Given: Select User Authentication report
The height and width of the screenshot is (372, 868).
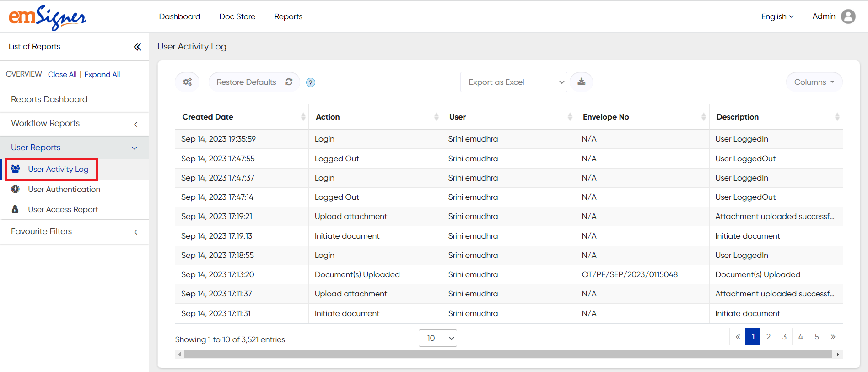Looking at the screenshot, I should coord(64,189).
